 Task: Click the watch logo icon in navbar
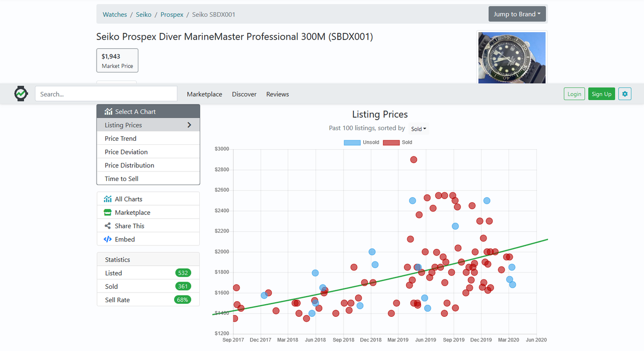coord(21,94)
